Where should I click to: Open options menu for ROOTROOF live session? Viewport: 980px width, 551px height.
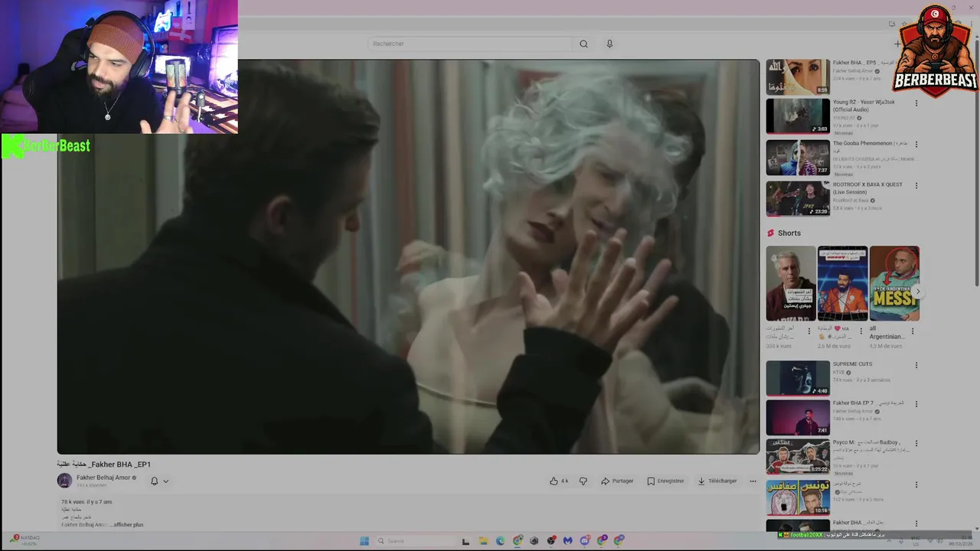pos(916,185)
